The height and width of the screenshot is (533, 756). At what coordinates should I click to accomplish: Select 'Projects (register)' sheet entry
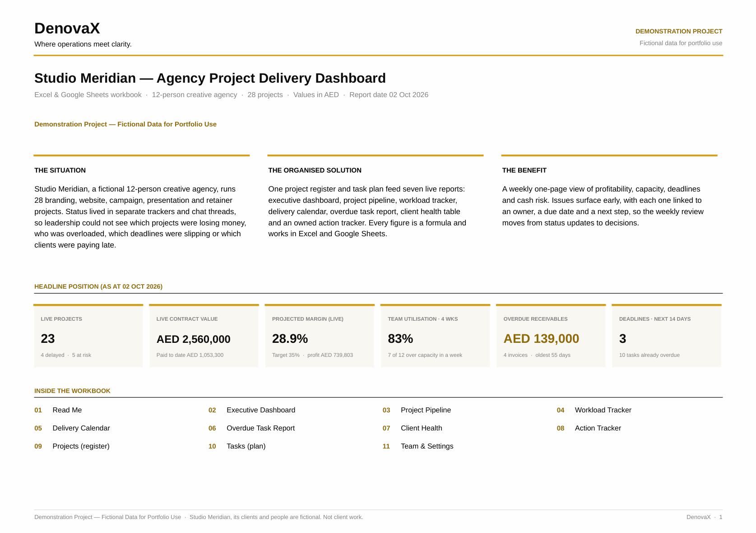tap(72, 446)
